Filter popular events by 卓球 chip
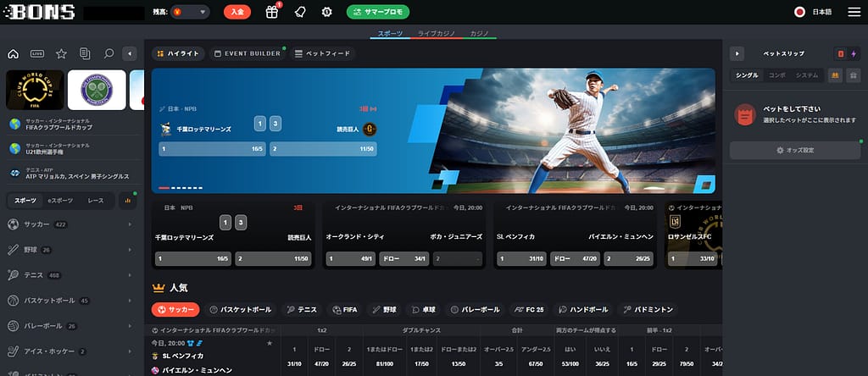 coord(422,310)
